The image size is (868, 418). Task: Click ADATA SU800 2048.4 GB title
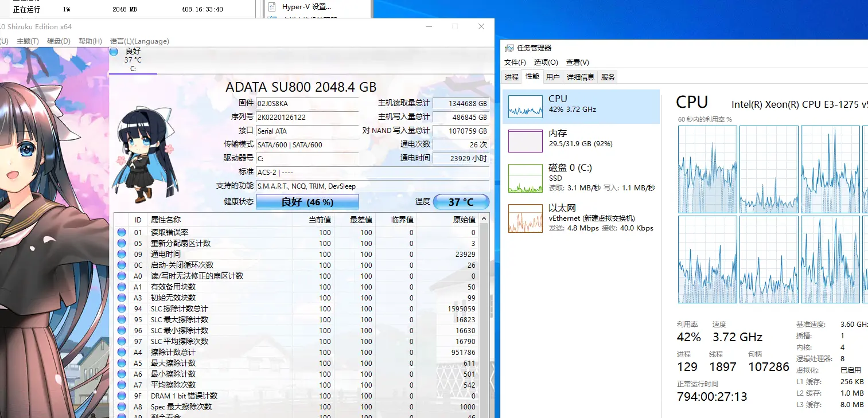point(301,87)
